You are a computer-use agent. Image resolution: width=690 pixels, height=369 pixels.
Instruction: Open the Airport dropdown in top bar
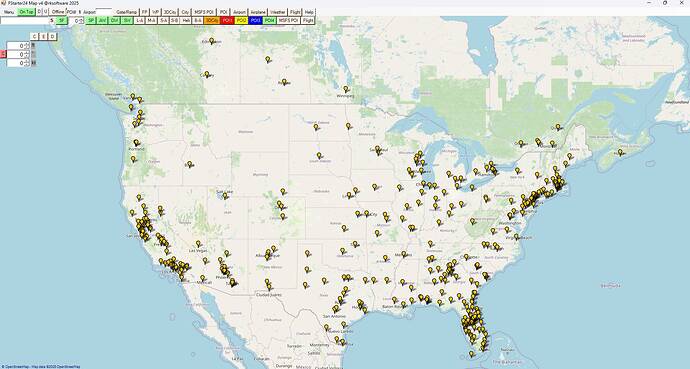[104, 11]
